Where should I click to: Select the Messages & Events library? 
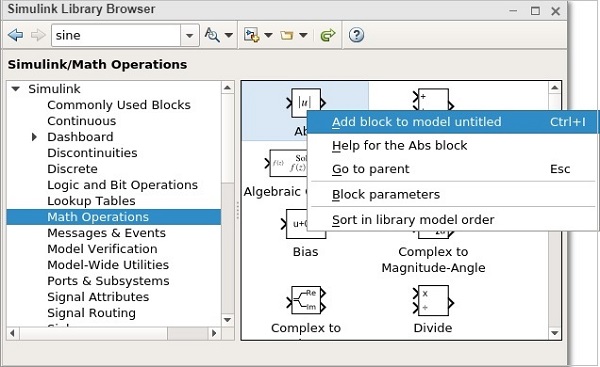click(106, 233)
